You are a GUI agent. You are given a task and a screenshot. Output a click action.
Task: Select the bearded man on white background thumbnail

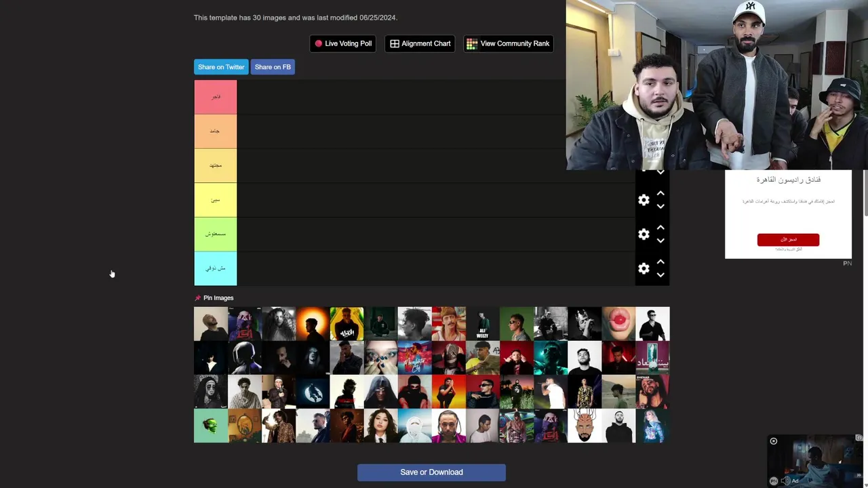585,358
